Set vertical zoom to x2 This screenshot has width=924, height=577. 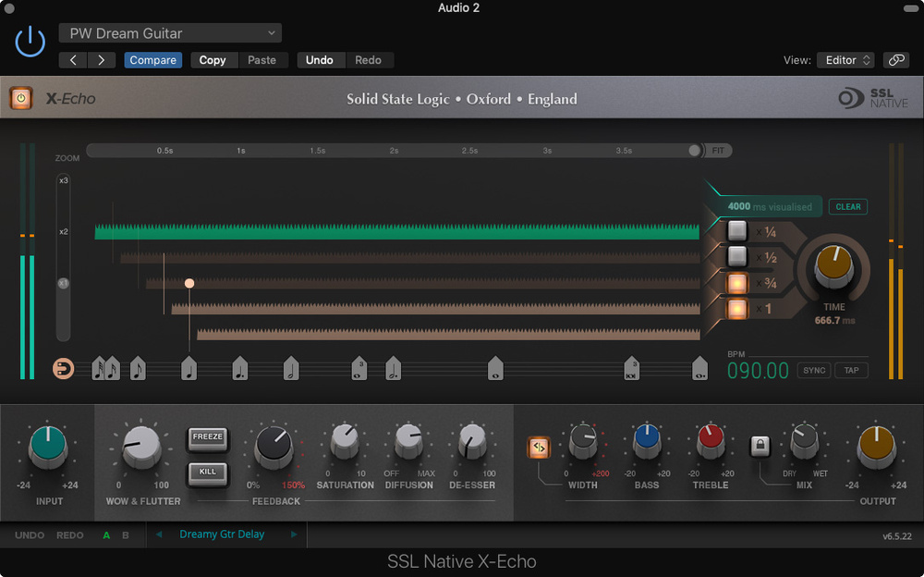click(x=63, y=232)
